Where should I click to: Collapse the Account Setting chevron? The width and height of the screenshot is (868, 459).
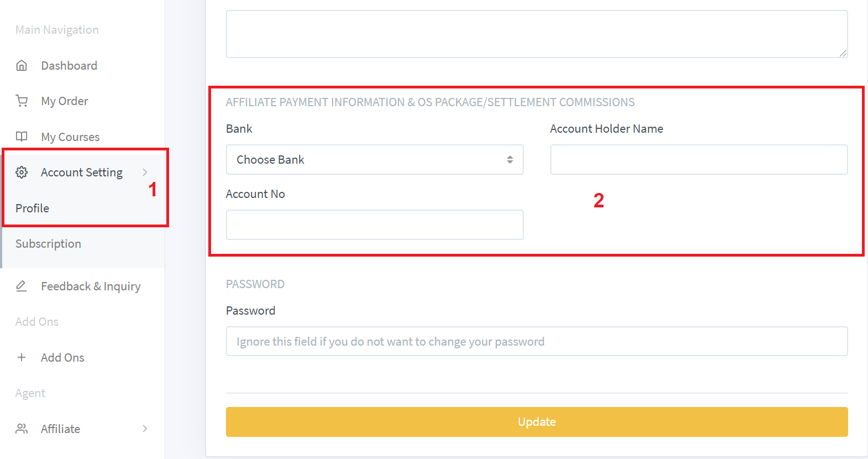[145, 173]
